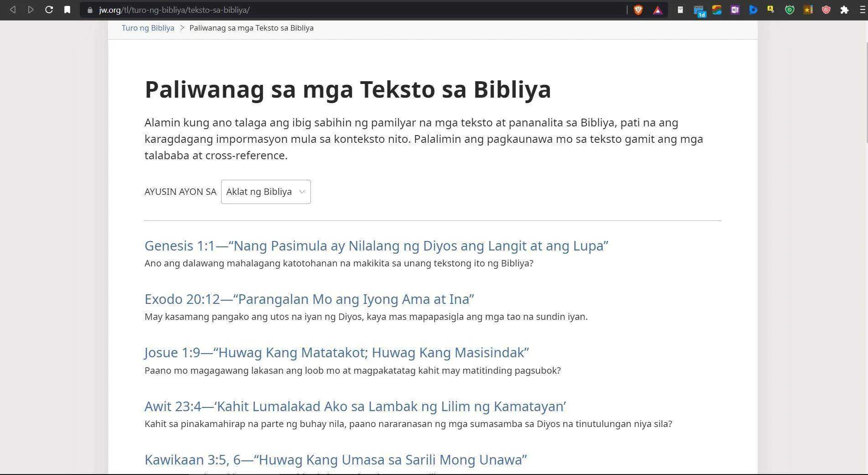Click the Awit description about pinakamahirap na parte

pos(408,424)
